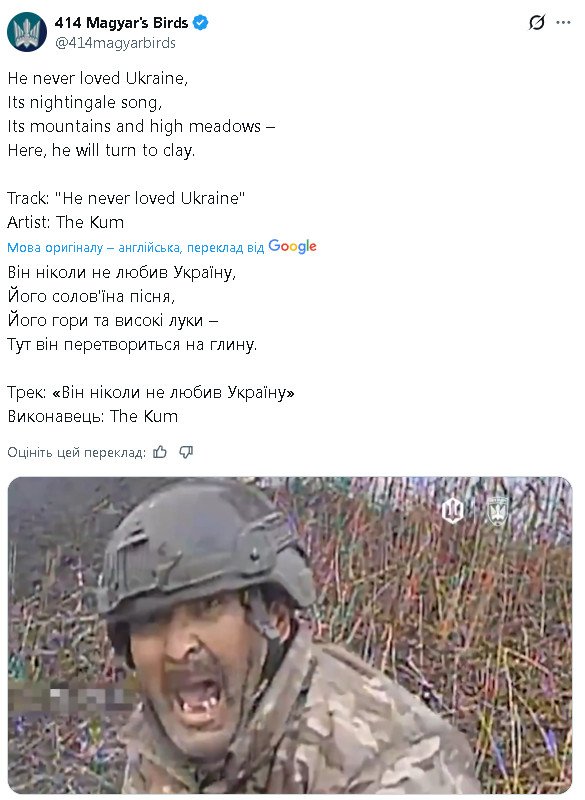Image resolution: width=585 pixels, height=800 pixels.
Task: Click the shield emblem watermark on video
Action: (x=497, y=510)
